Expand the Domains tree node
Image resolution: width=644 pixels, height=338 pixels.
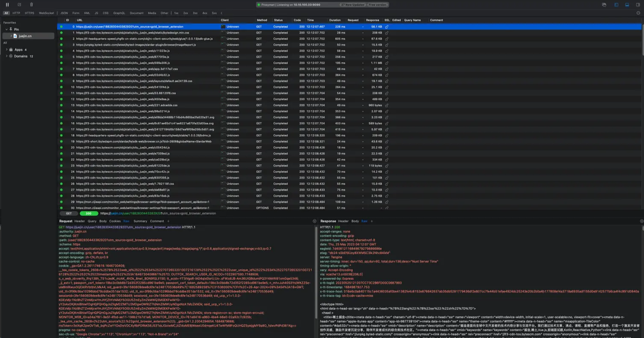tap(6, 56)
